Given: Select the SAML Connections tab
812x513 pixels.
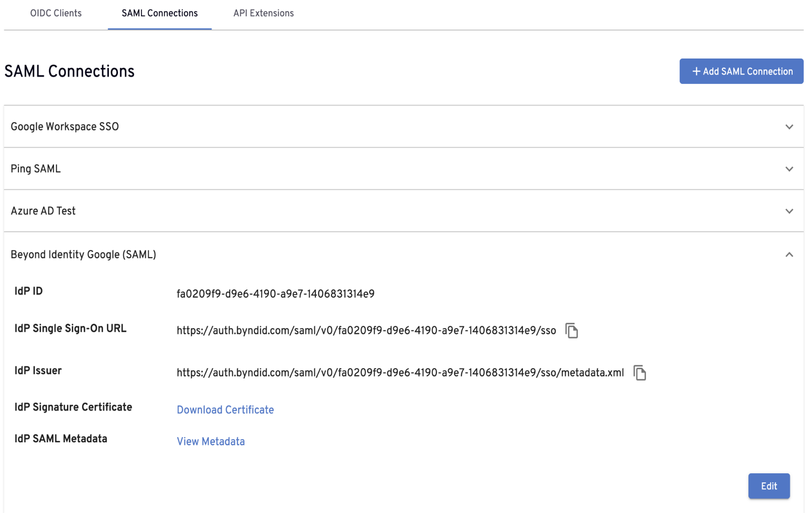Looking at the screenshot, I should [160, 14].
